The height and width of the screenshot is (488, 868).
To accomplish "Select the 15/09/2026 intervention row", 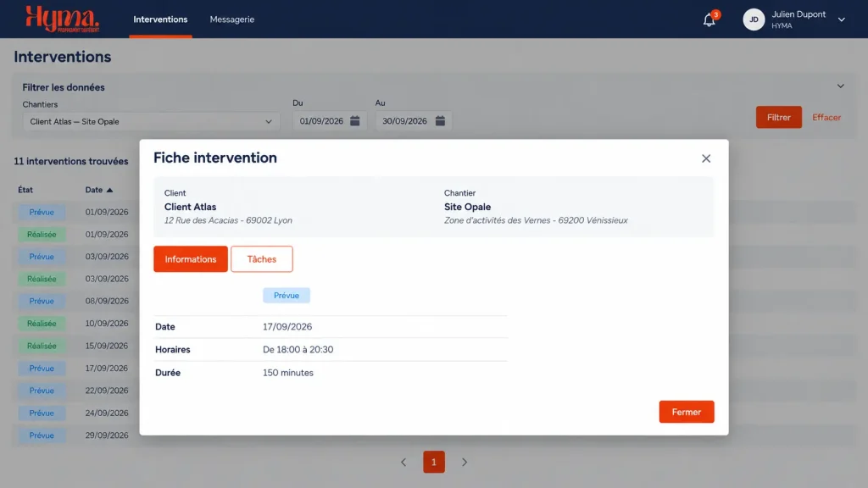I will coord(75,346).
